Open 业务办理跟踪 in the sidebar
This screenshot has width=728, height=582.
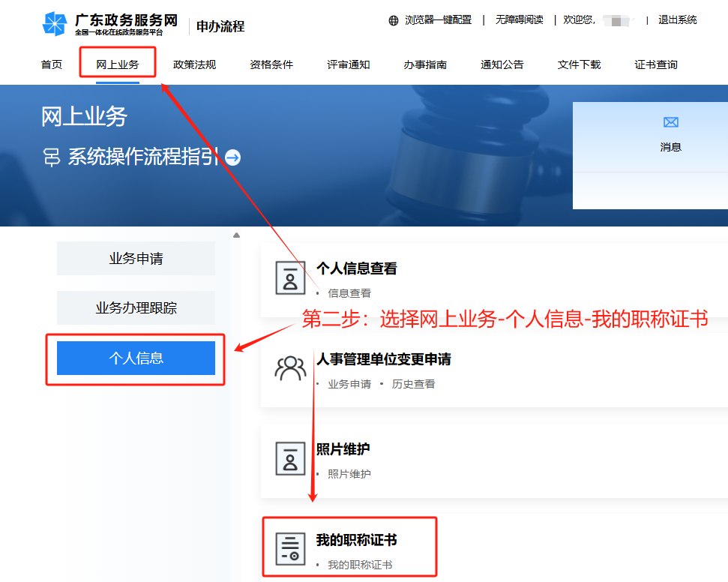click(136, 308)
